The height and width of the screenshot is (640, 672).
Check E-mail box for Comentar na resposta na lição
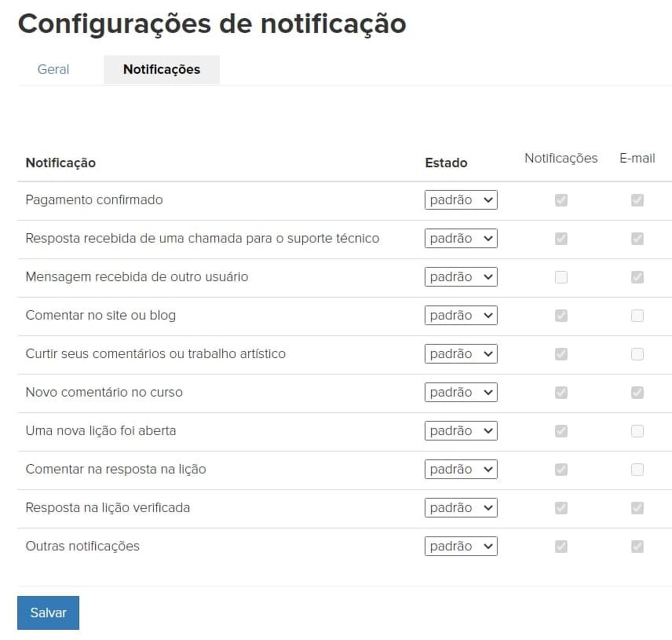tap(637, 470)
